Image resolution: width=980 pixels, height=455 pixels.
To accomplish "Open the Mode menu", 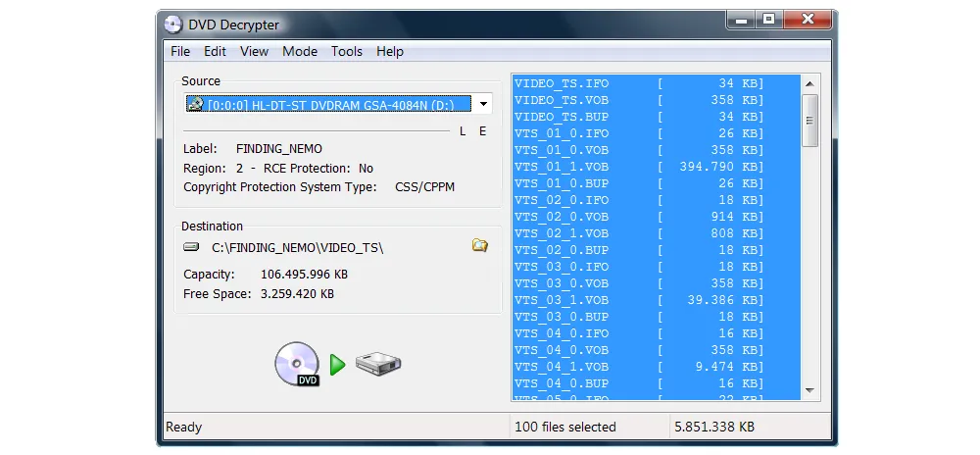I will [x=299, y=51].
